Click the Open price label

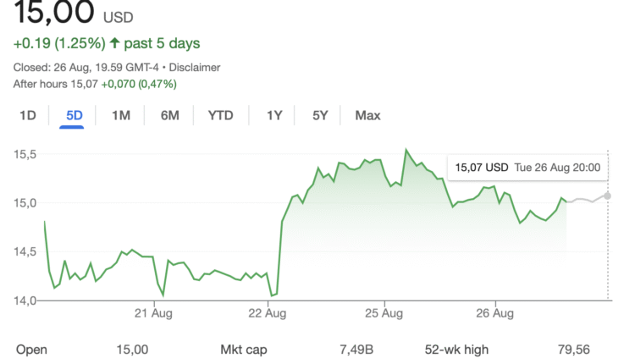coord(32,350)
